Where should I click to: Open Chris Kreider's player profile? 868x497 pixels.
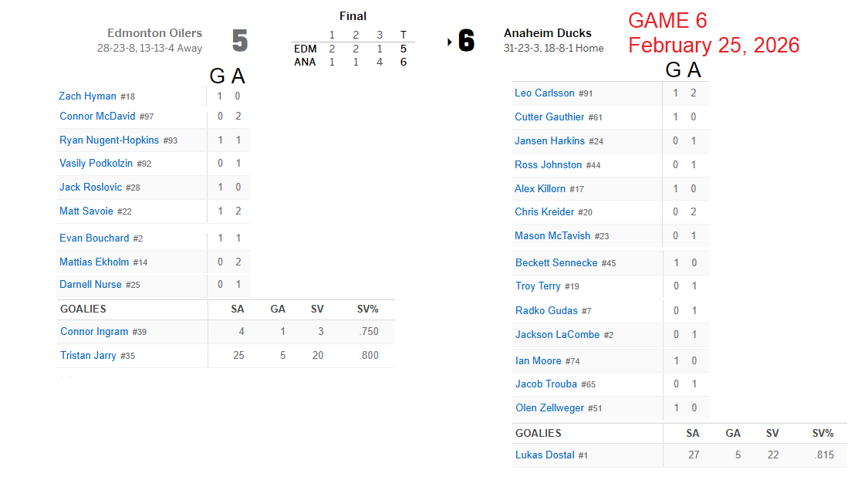click(545, 212)
